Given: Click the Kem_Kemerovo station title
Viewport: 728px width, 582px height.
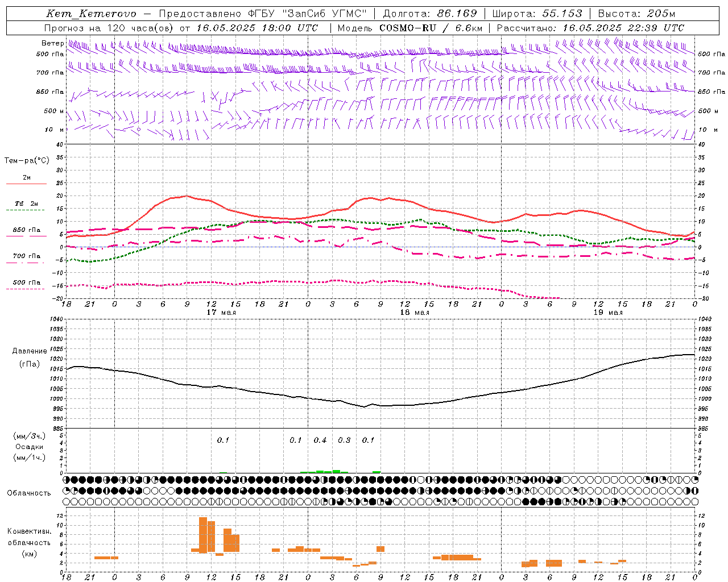Looking at the screenshot, I should tap(91, 14).
